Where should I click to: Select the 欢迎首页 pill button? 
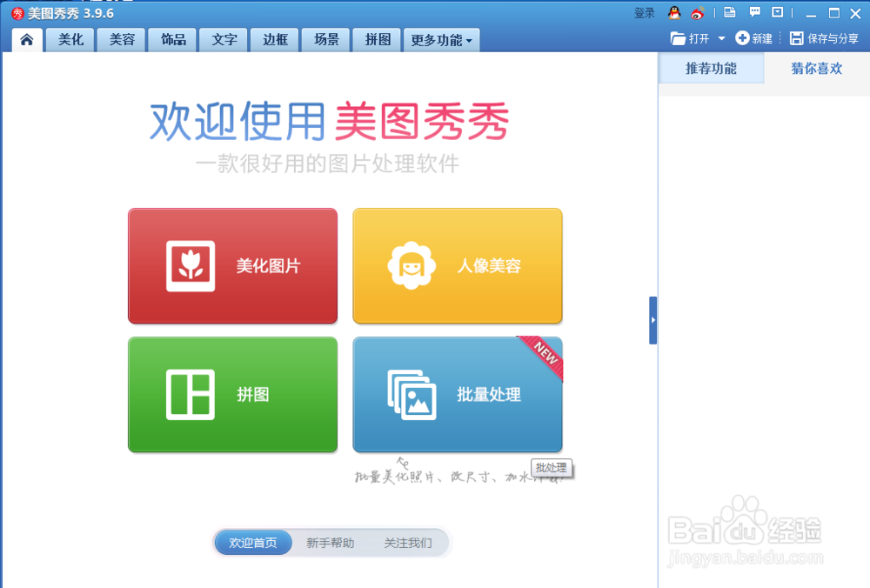(253, 543)
